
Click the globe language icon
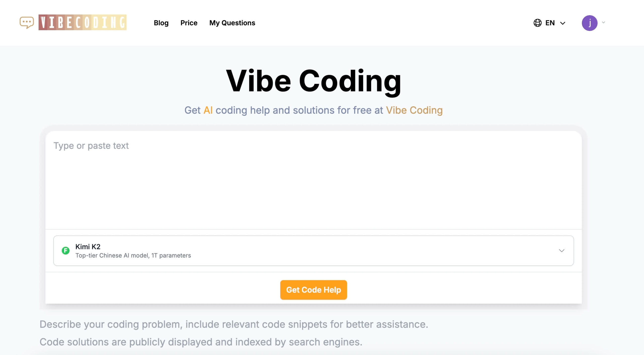click(537, 23)
